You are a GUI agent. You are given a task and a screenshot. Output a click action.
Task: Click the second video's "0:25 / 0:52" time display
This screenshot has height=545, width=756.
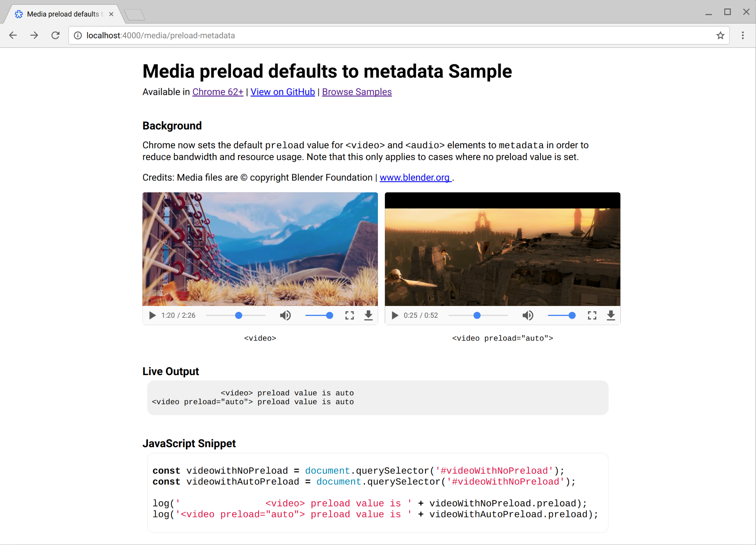pos(420,316)
